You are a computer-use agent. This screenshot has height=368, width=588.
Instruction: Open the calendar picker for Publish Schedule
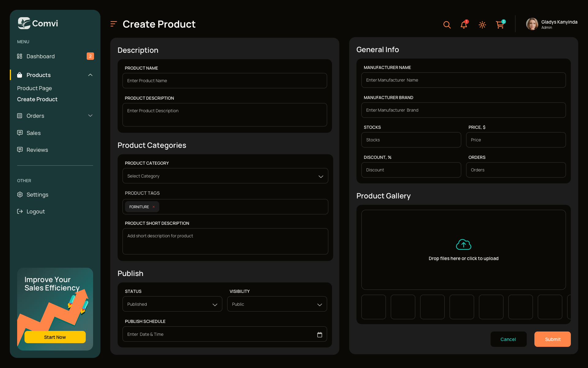point(320,334)
